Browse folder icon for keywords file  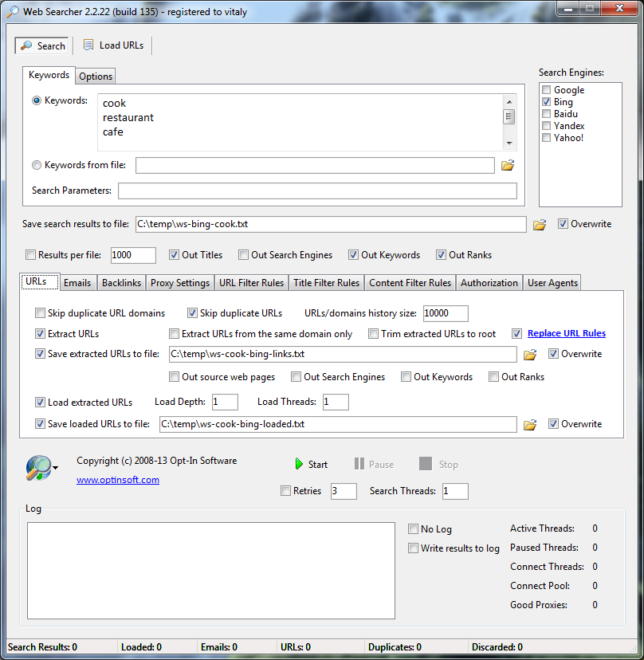coord(508,166)
